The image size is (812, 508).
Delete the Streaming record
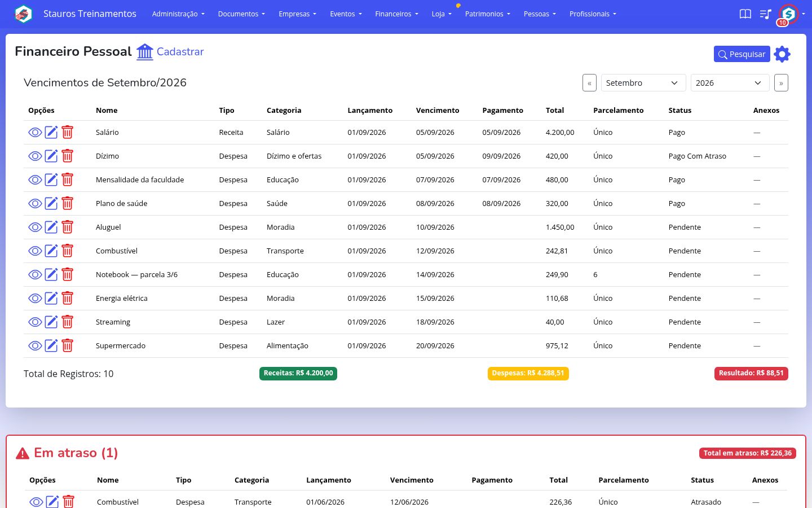coord(68,322)
